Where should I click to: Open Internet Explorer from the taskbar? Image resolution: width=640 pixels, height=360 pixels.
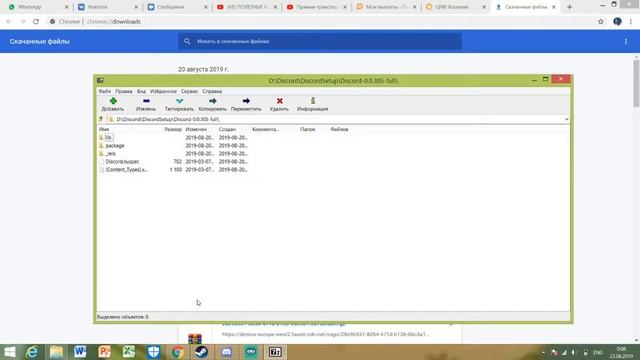(32, 352)
